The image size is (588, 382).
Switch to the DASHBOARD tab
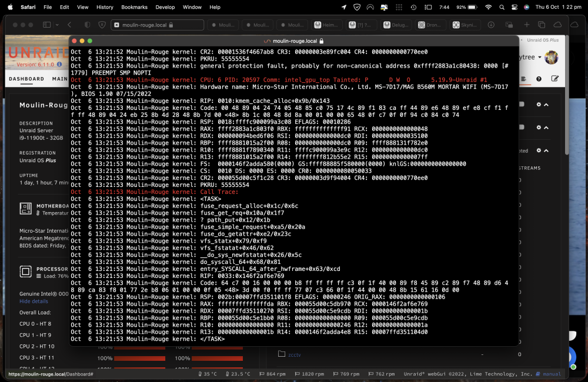(26, 79)
